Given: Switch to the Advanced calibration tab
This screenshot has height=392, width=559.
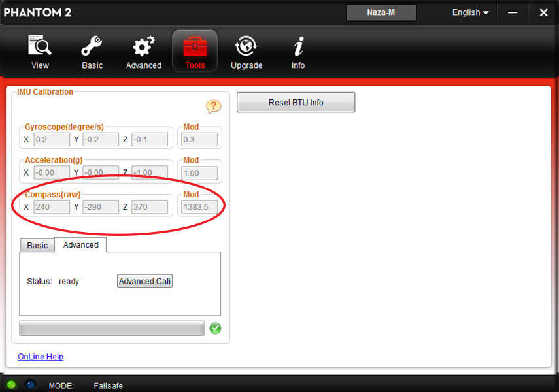Looking at the screenshot, I should [x=80, y=245].
